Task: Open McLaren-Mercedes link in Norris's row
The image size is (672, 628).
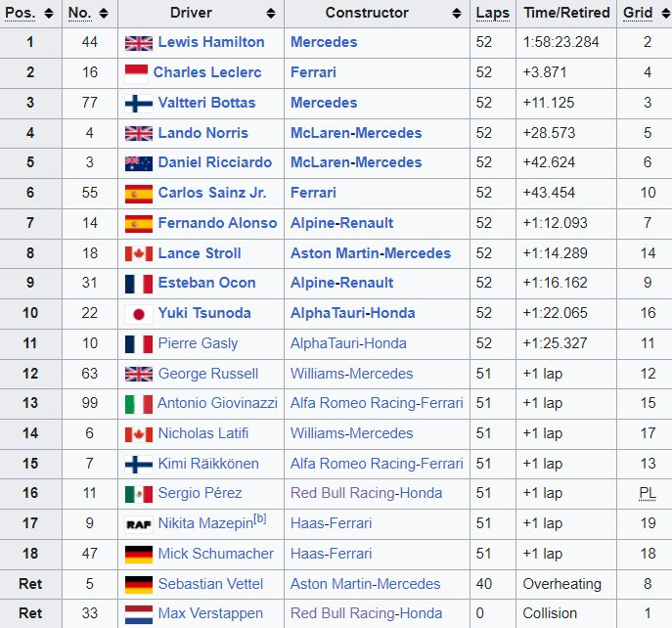Action: (356, 133)
